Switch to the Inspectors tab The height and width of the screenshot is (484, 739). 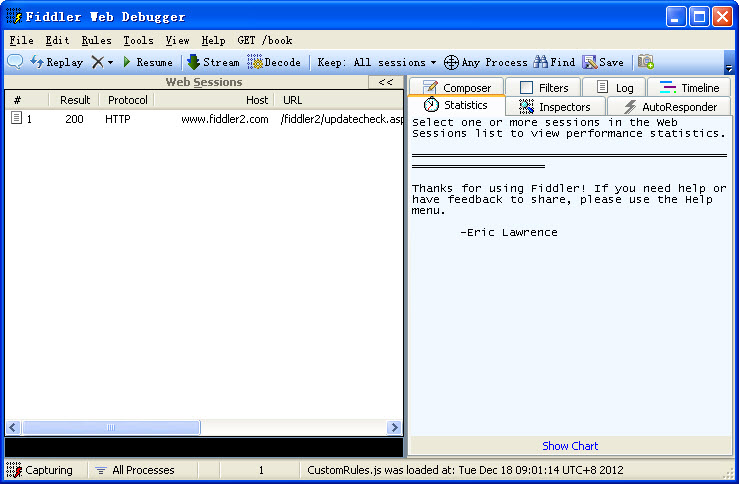[x=555, y=107]
